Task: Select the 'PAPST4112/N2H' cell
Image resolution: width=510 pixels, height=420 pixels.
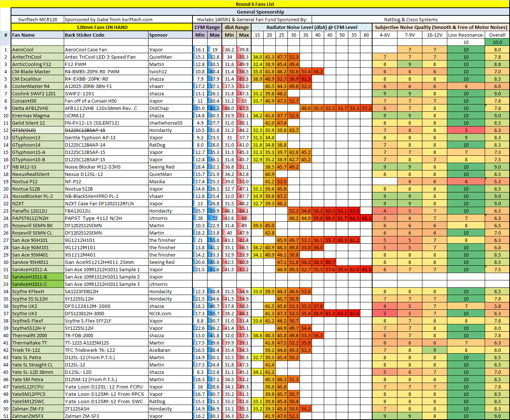Action: click(38, 218)
